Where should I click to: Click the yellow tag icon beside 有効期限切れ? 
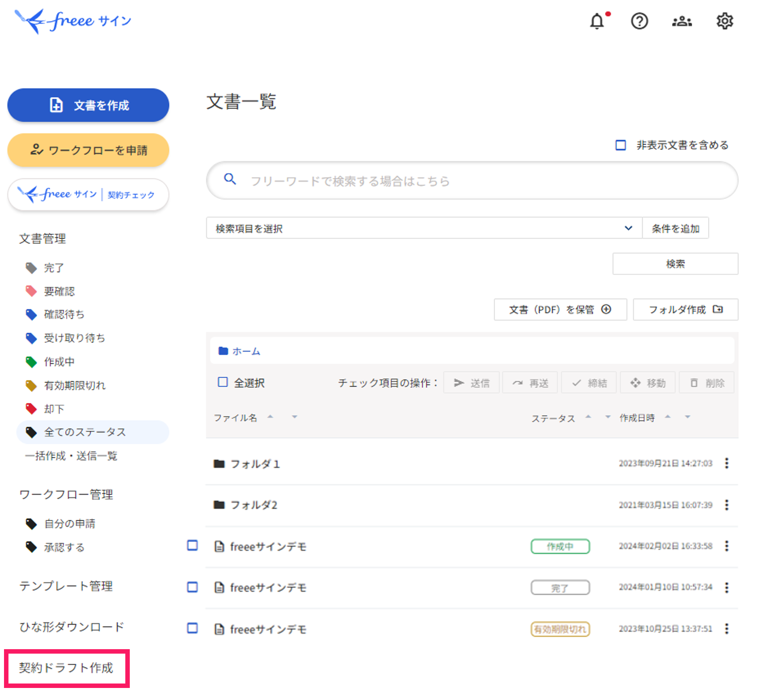pyautogui.click(x=31, y=385)
